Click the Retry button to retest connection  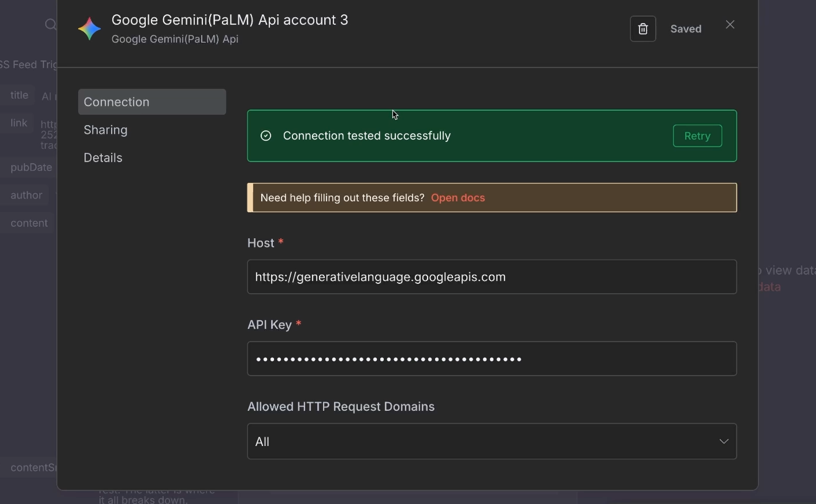pos(697,136)
